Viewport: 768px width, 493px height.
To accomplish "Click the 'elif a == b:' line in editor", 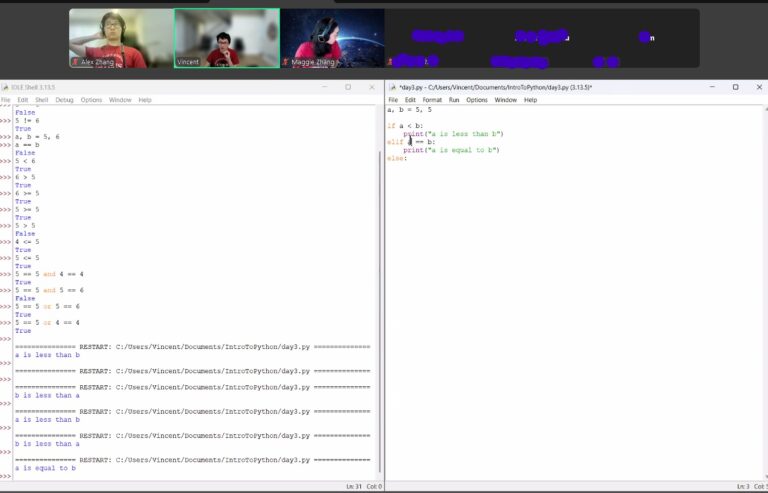I will coord(411,142).
